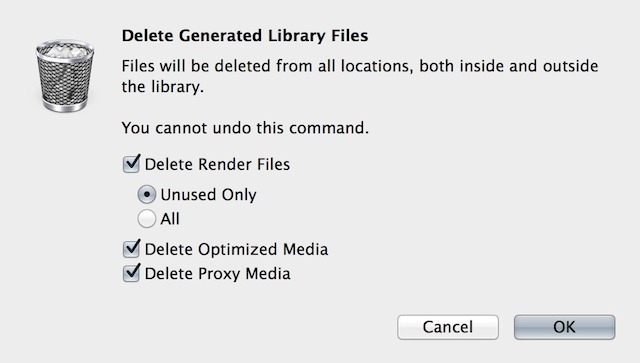Viewport: 640px width, 363px height.
Task: Click the checkmark beside Delete Render Files
Action: 132,163
